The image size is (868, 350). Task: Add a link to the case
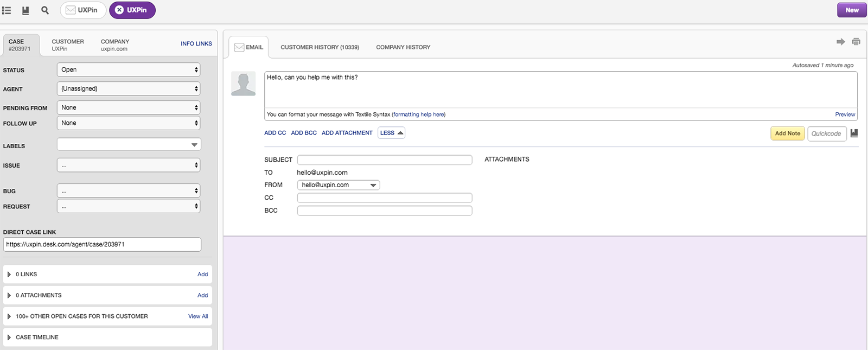click(202, 274)
